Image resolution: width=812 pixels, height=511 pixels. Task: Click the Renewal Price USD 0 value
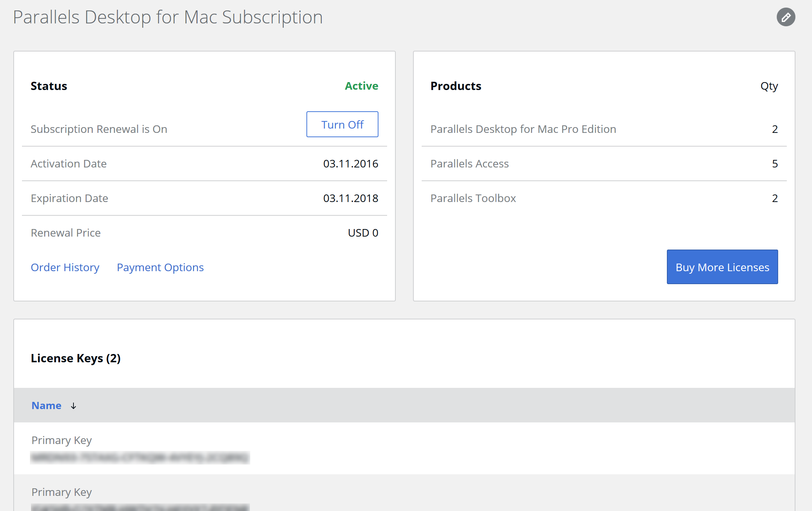pyautogui.click(x=363, y=233)
